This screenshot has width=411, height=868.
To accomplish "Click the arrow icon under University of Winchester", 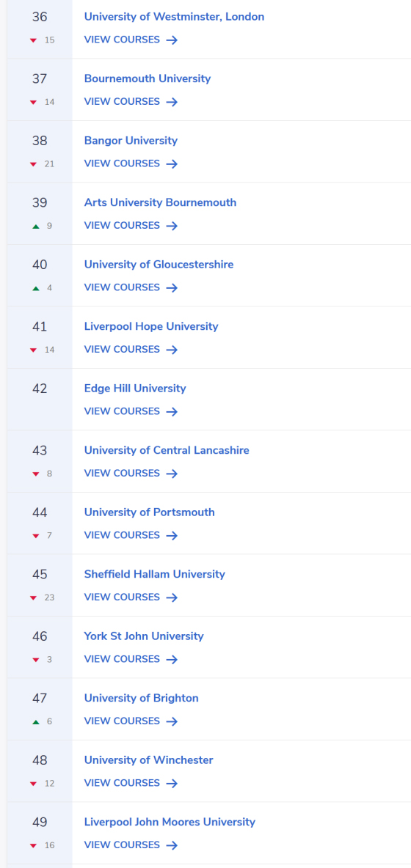I will [172, 784].
